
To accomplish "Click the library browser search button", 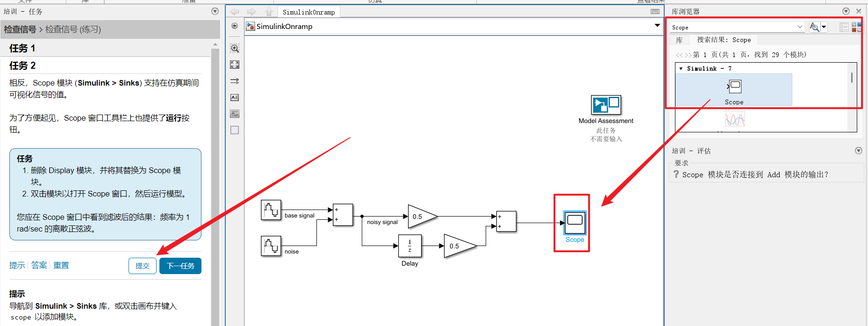I will 814,27.
